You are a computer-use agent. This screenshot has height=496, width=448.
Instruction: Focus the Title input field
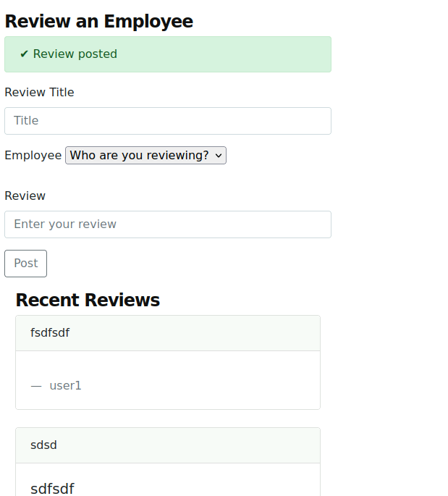pos(168,121)
